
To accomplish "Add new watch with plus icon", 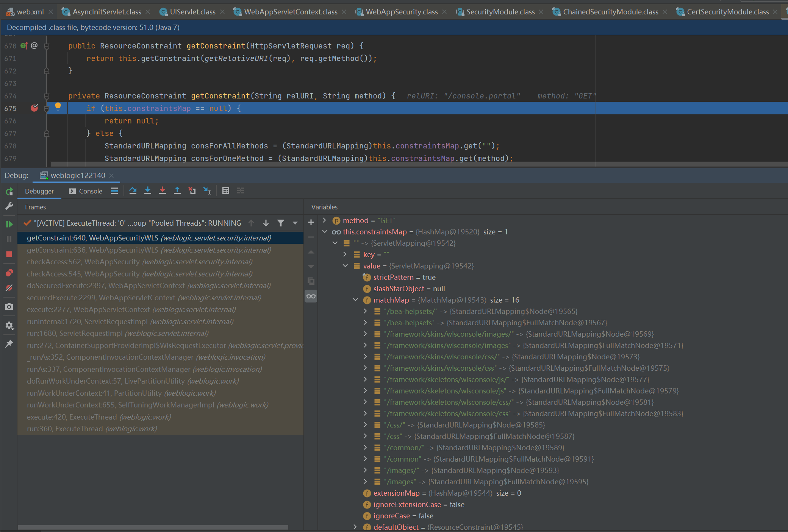I will click(311, 222).
